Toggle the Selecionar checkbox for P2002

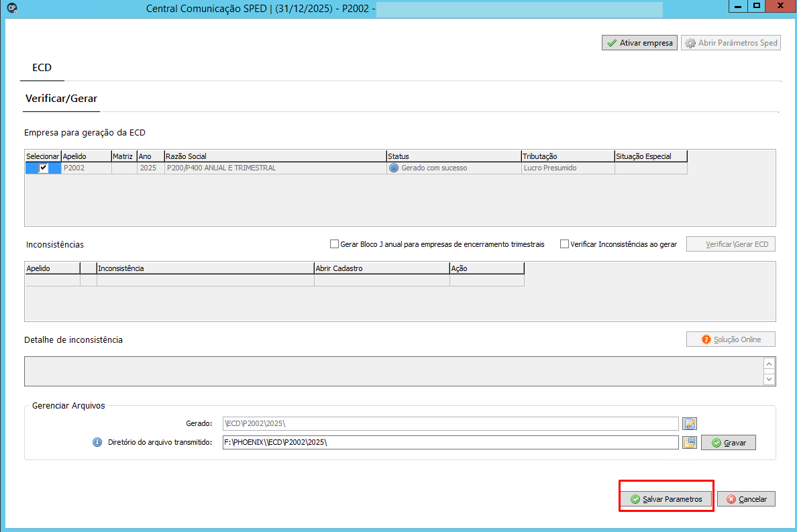point(43,168)
